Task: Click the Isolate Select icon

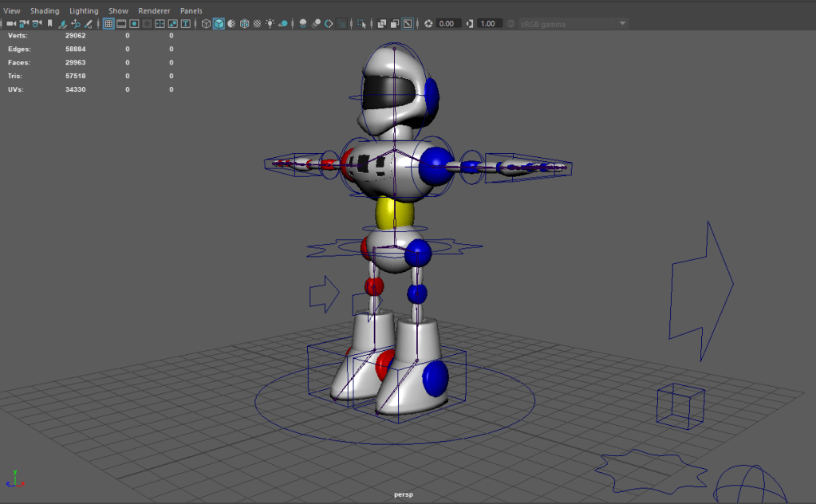Action: [362, 24]
